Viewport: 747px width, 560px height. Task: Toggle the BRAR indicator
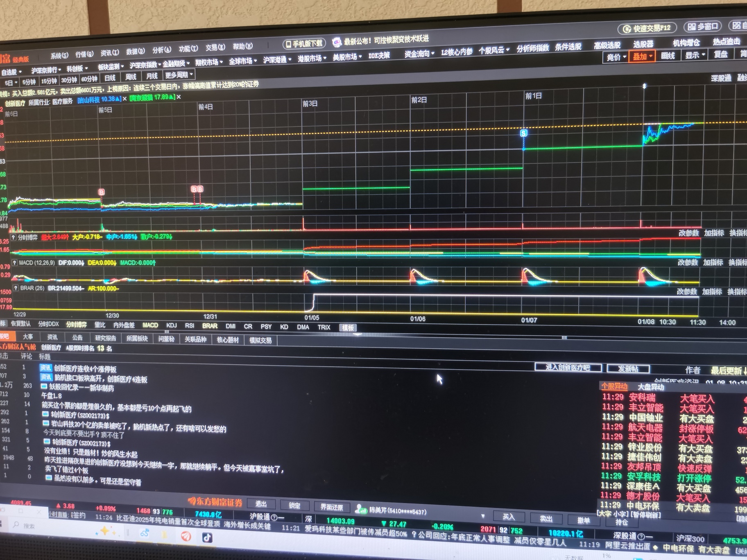[x=210, y=326]
